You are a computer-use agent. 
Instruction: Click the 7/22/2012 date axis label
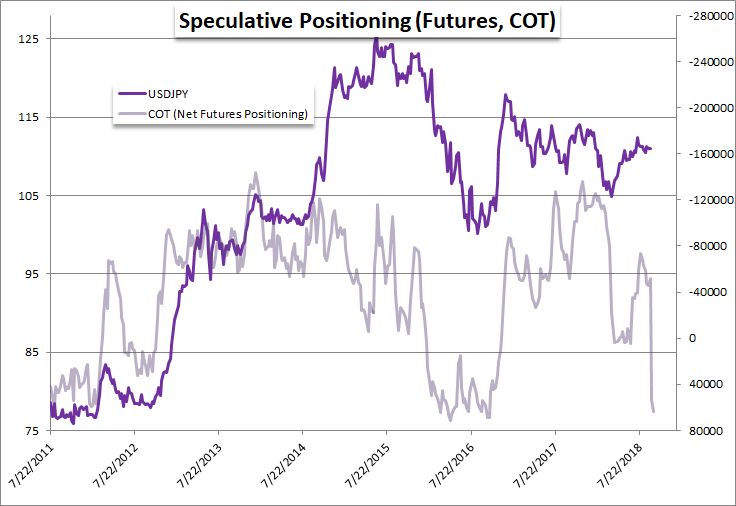115,465
